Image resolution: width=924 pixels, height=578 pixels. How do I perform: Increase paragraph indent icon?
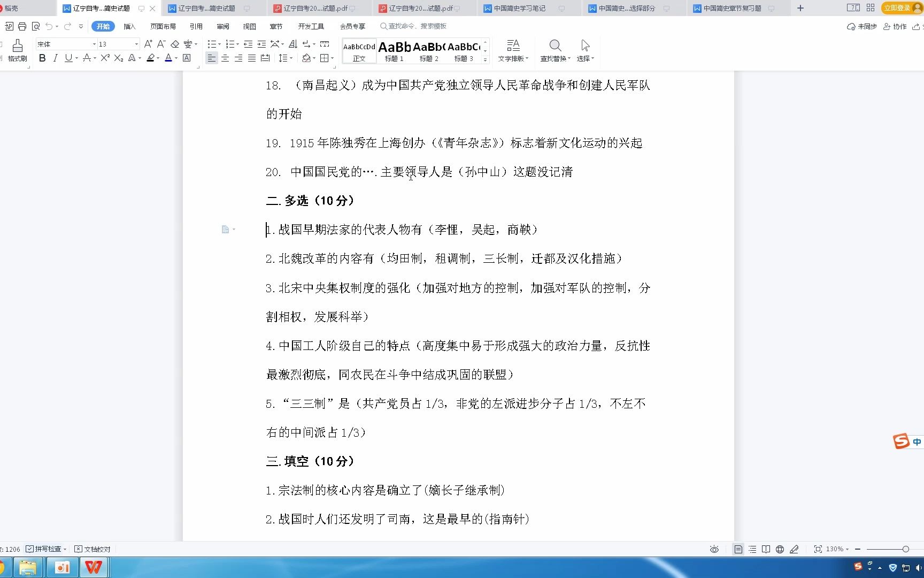coord(261,44)
